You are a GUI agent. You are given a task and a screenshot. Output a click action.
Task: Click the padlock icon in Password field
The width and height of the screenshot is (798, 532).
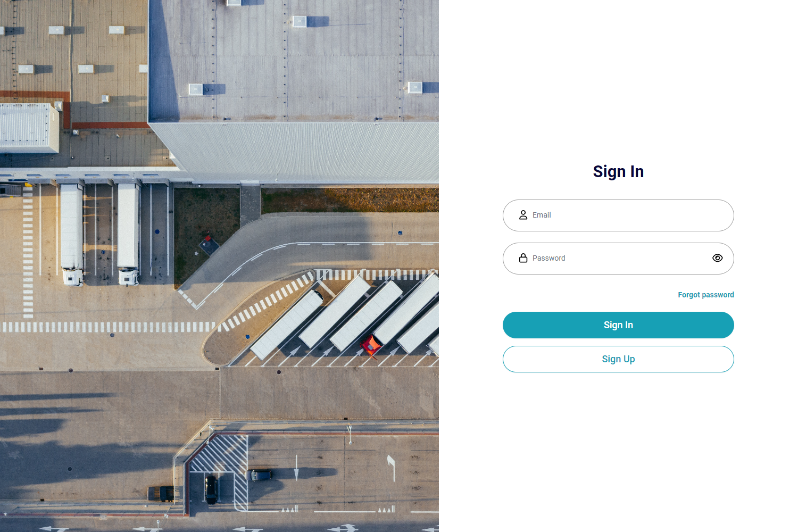point(523,258)
